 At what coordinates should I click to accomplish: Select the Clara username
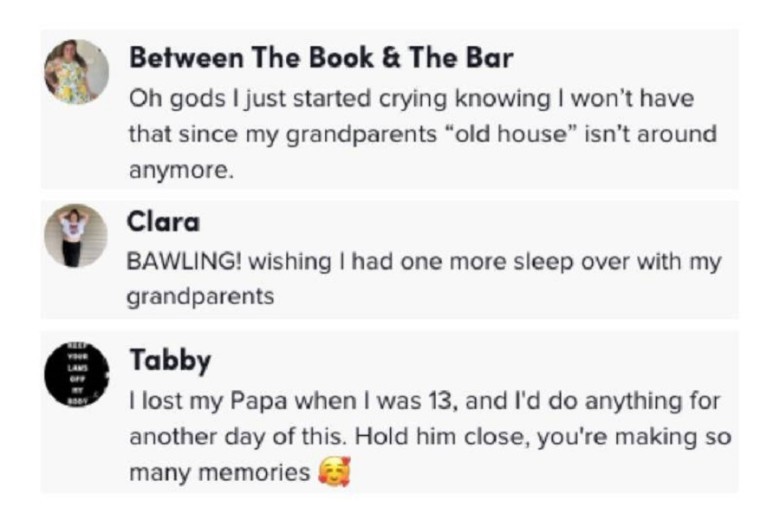click(x=163, y=221)
